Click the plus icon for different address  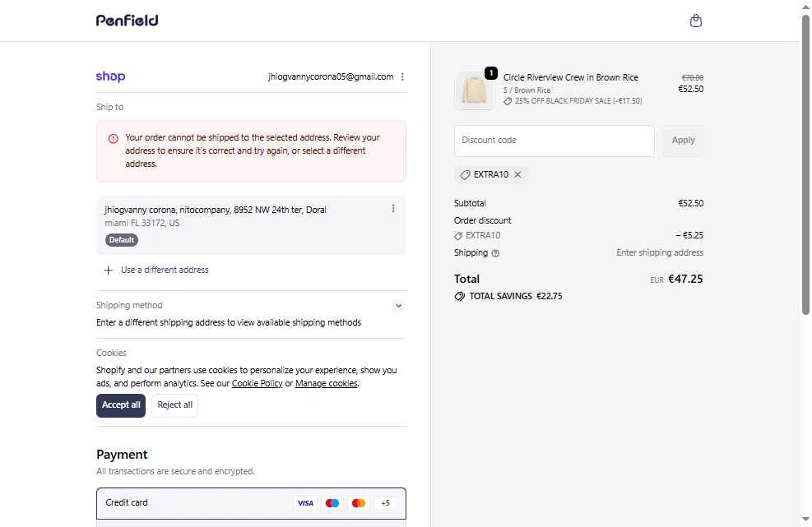[x=109, y=270]
